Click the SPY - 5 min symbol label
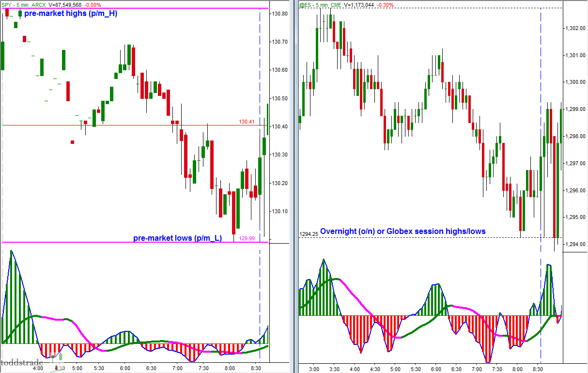The image size is (588, 373). (x=15, y=4)
